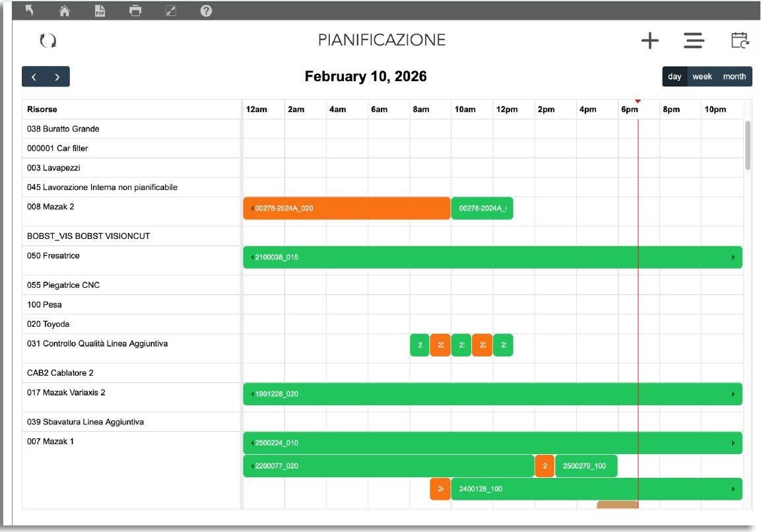Open the hamburger menu icon
This screenshot has height=532, width=761.
(x=694, y=41)
